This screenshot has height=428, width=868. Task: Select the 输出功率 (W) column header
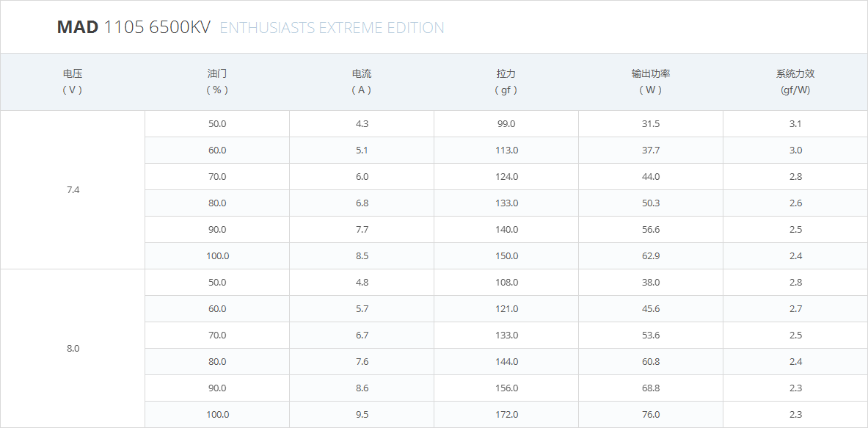(650, 82)
